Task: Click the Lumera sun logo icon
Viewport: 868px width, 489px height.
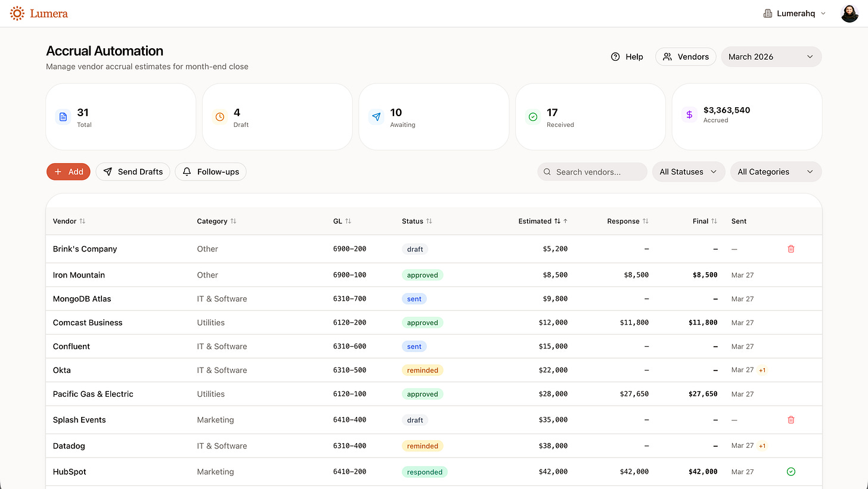Action: point(17,13)
